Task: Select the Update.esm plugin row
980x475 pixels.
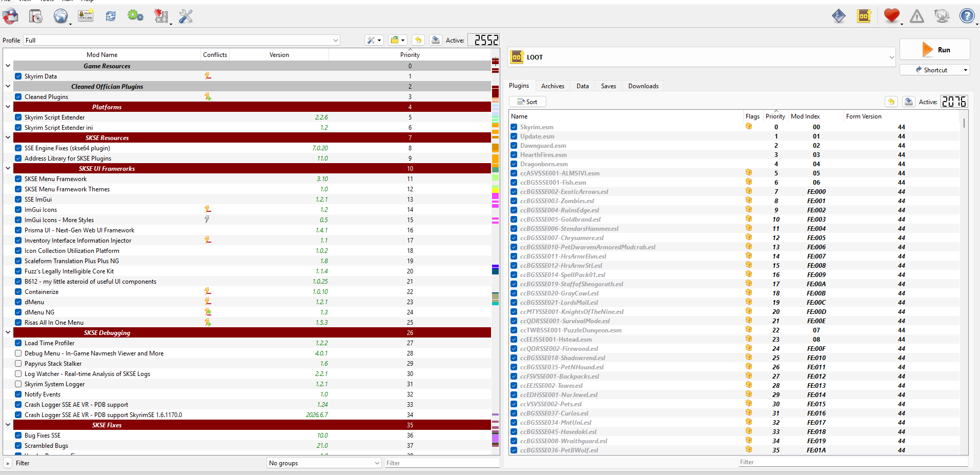Action: point(734,136)
